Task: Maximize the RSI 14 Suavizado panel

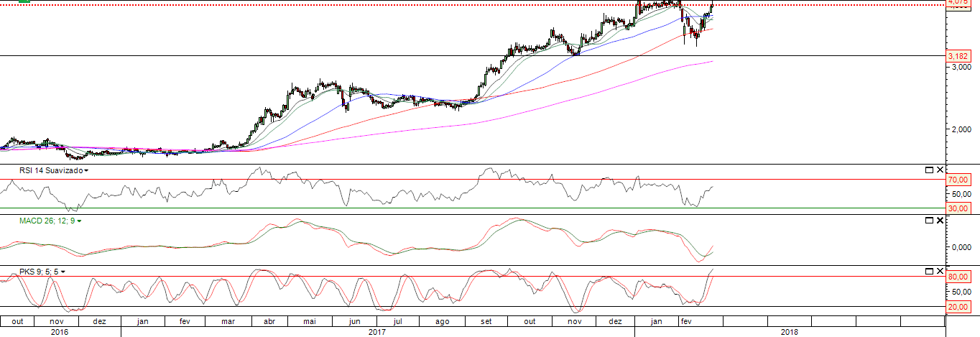Action: click(x=928, y=170)
